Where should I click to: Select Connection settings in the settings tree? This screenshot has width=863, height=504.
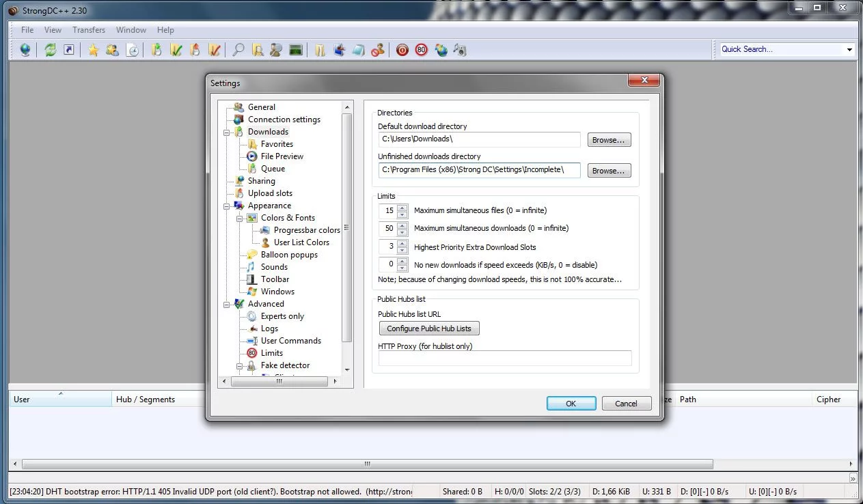tap(284, 120)
